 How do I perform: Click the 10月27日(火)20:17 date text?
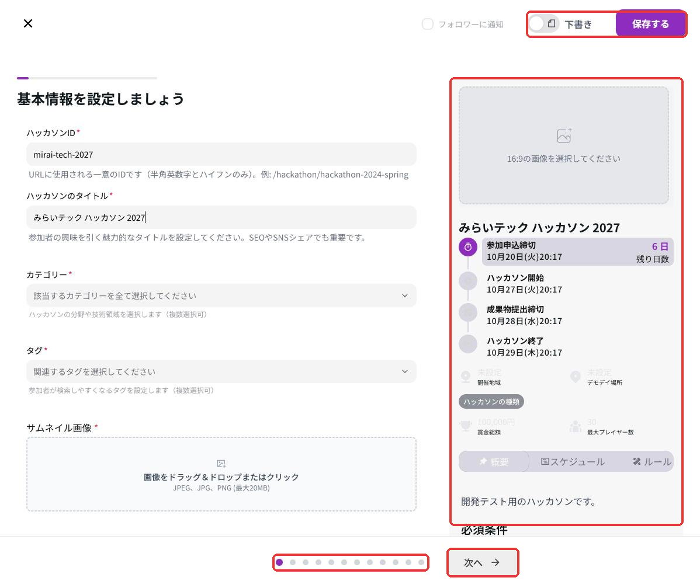pyautogui.click(x=524, y=290)
